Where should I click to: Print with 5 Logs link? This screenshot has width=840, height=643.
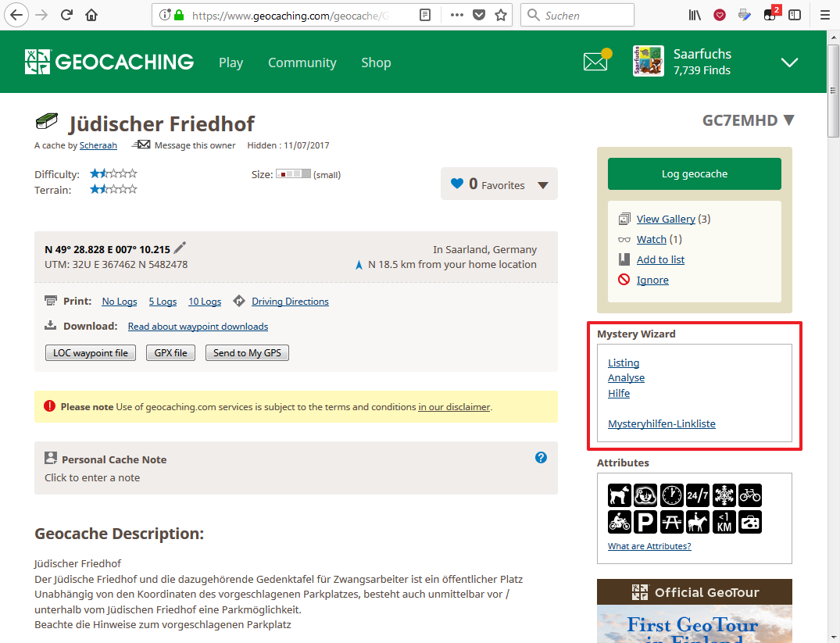163,301
